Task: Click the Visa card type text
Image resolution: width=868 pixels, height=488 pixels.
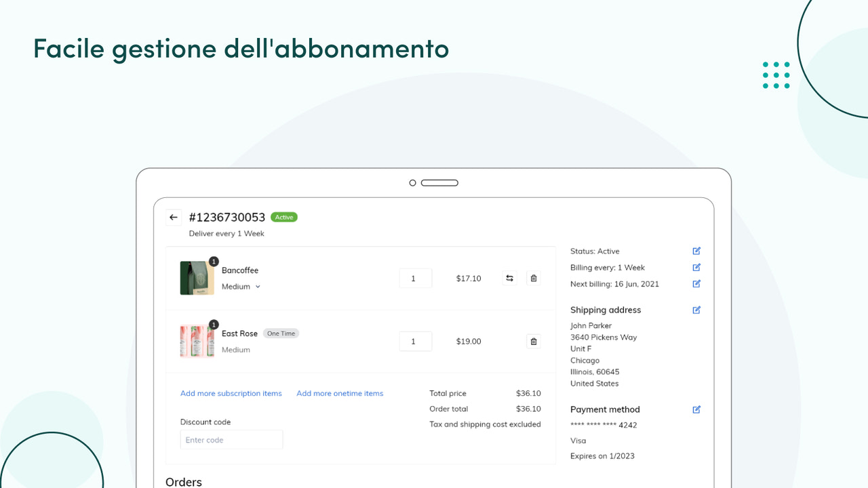Action: pos(578,441)
